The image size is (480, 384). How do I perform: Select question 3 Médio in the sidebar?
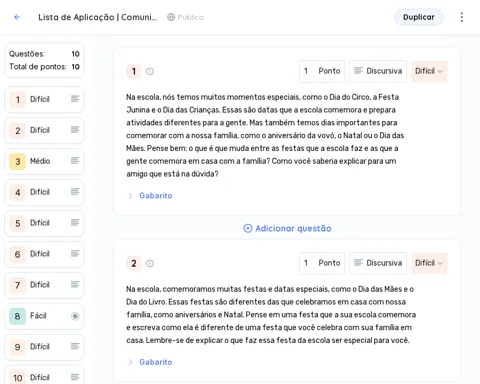coord(44,161)
